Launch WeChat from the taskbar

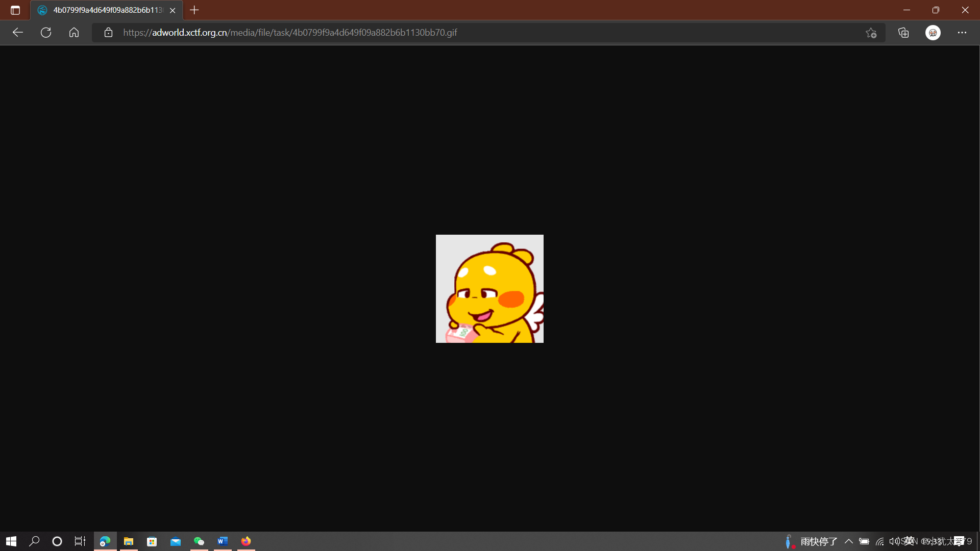pos(199,541)
